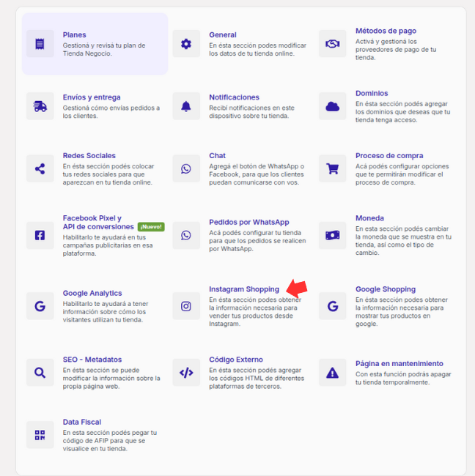
Task: Open Facebook Pixel y API de conversiones
Action: (97, 223)
